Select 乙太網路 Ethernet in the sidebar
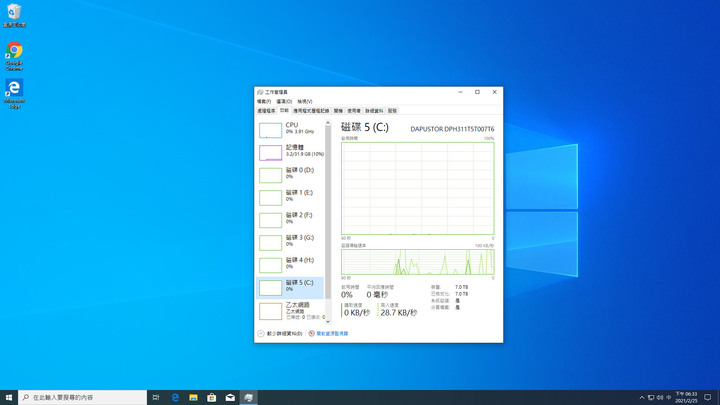Screen dimensions: 720x405 tap(290, 311)
